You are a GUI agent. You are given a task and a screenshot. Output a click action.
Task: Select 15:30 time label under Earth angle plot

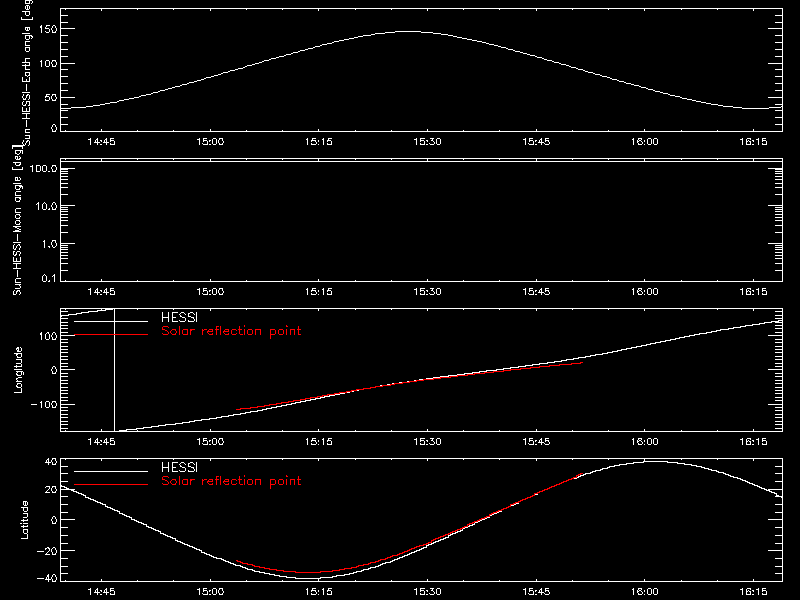[427, 142]
